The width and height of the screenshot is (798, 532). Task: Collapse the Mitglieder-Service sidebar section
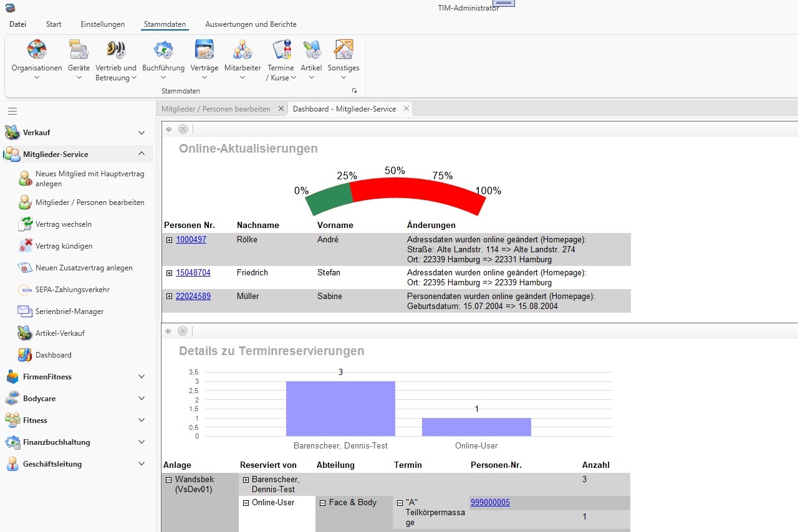[x=142, y=154]
